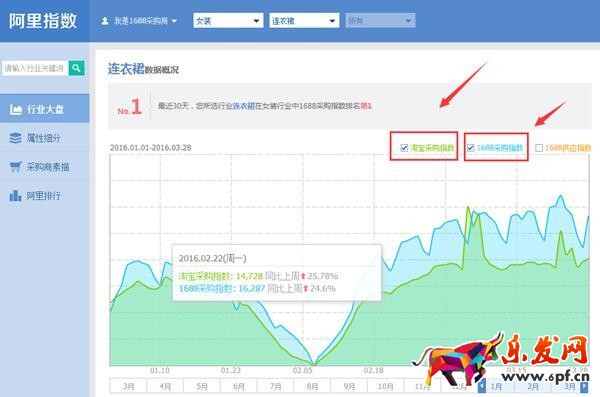
Task: Click the timeline left arrow handle
Action: pyautogui.click(x=482, y=386)
